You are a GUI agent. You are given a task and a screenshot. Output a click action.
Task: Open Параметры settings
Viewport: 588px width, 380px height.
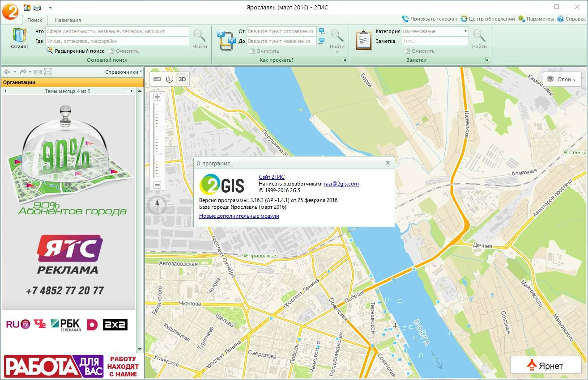(536, 19)
